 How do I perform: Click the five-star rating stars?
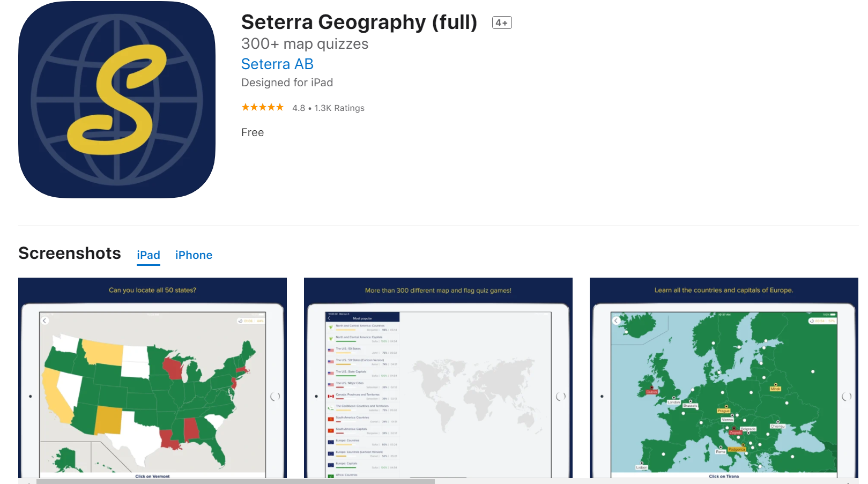click(x=262, y=108)
